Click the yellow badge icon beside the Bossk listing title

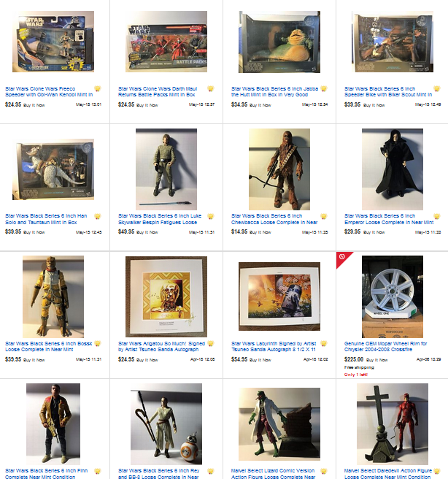click(x=98, y=344)
